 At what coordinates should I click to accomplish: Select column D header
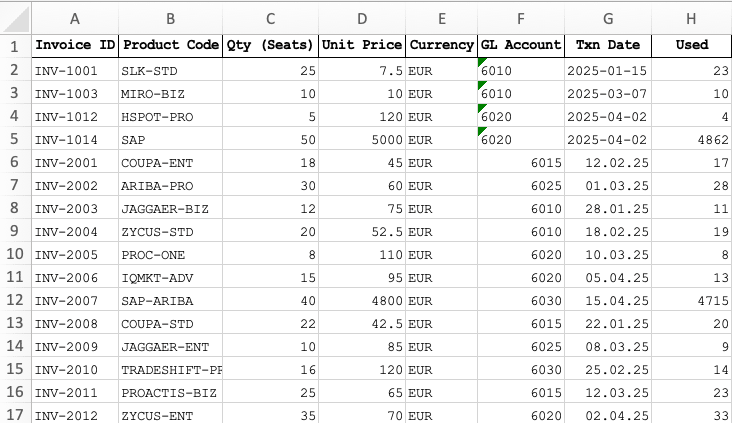click(x=361, y=19)
